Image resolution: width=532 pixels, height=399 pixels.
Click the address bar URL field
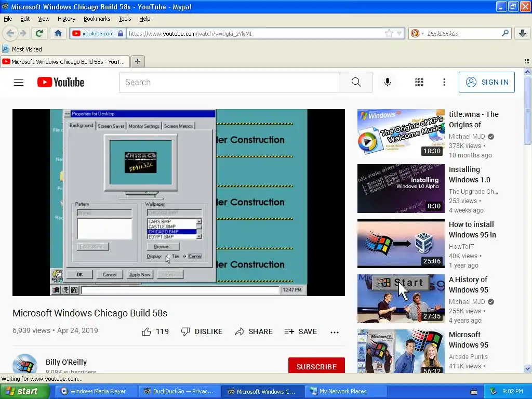[256, 33]
